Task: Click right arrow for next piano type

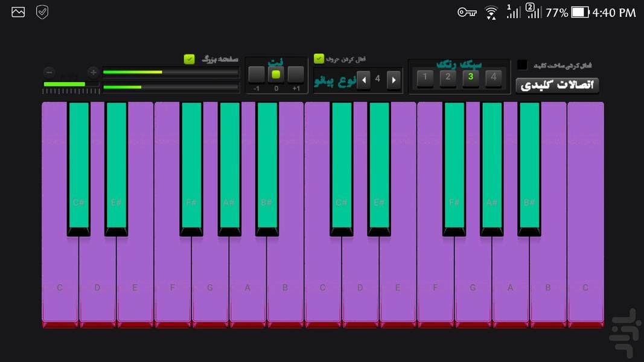Action: coord(394,80)
